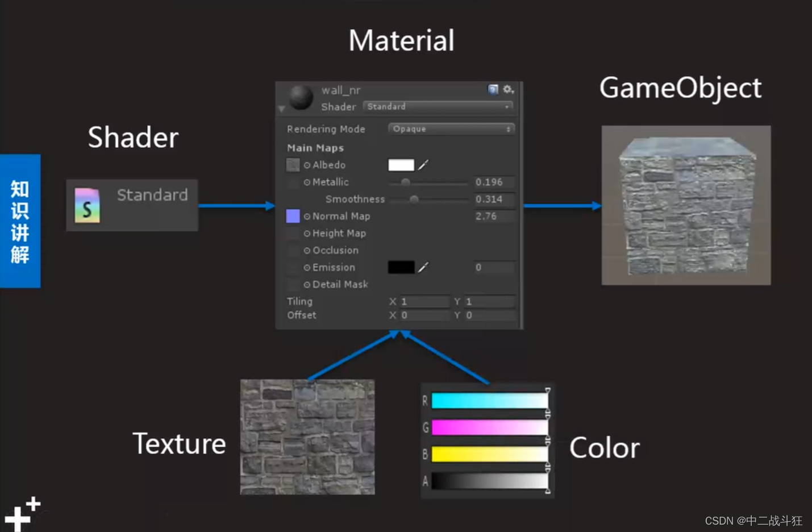Viewport: 812px width, 532px height.
Task: Open the Rendering Mode Opaque dropdown
Action: point(451,129)
